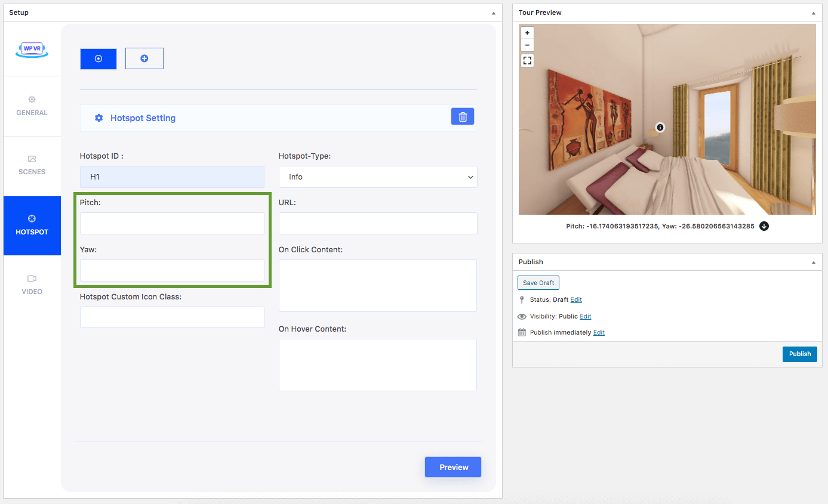The height and width of the screenshot is (504, 828).
Task: Click the Pitch and Yaw coordinates text
Action: coord(660,226)
